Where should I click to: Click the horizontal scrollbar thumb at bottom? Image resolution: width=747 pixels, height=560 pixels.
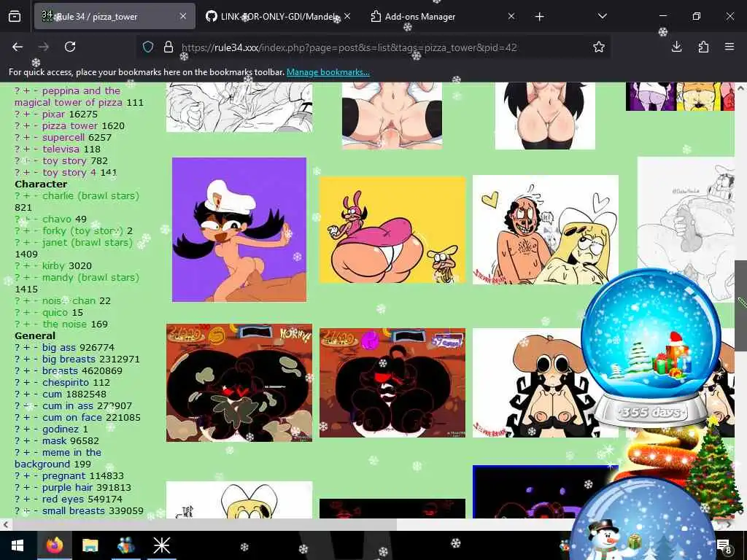204,524
